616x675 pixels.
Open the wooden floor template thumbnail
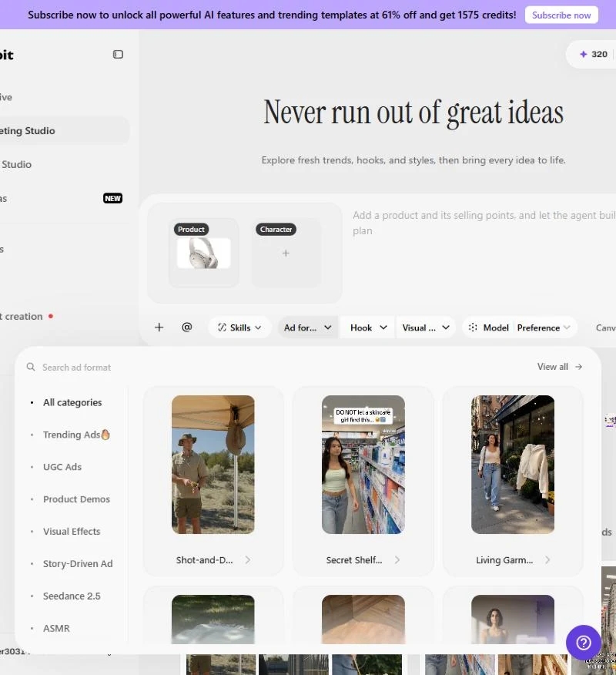click(x=363, y=620)
